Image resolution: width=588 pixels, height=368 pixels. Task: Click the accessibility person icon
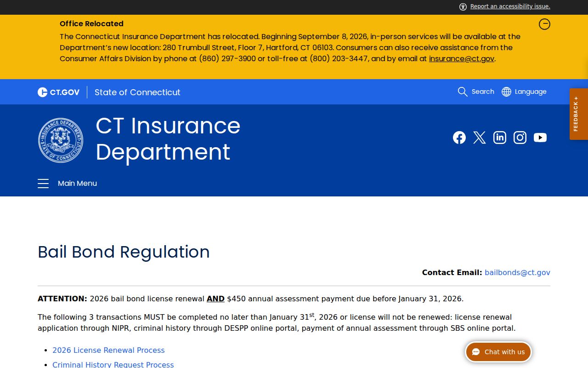[x=463, y=6]
